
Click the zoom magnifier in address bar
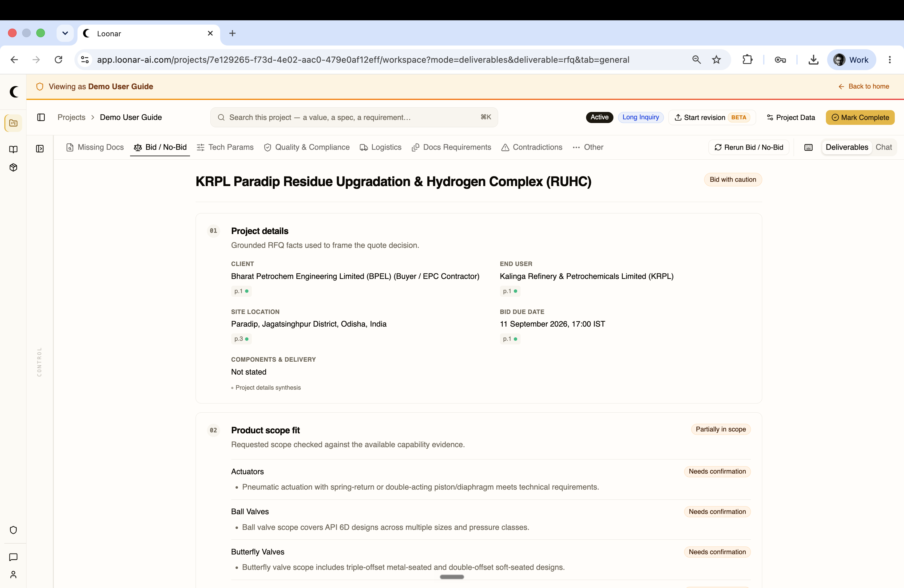[696, 60]
